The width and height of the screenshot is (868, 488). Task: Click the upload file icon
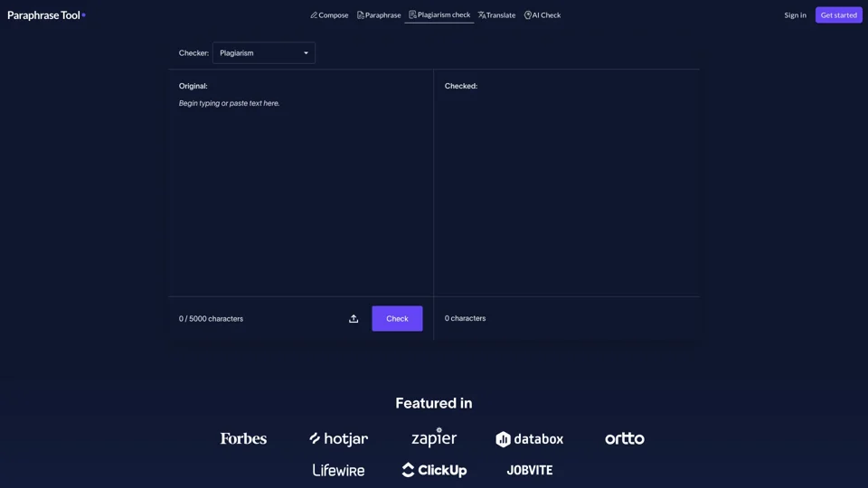click(x=354, y=319)
